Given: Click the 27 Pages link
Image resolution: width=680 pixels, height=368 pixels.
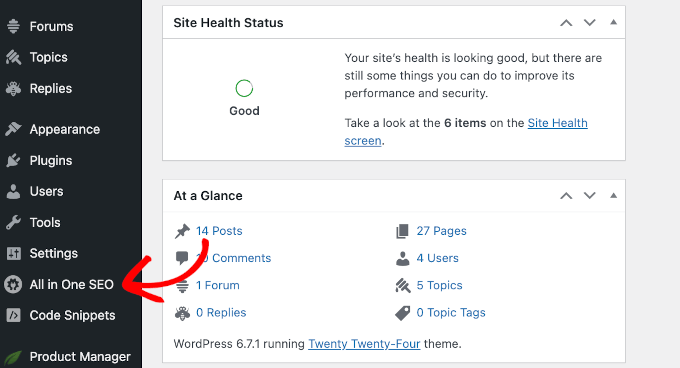Looking at the screenshot, I should 441,231.
